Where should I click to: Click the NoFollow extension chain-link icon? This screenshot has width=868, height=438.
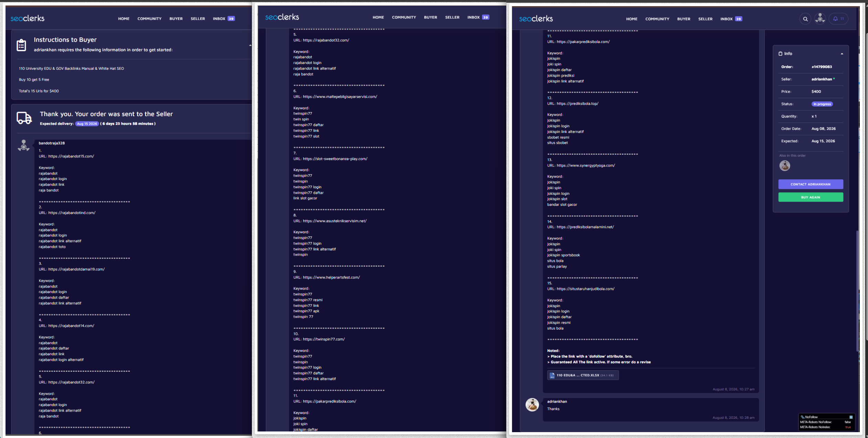[x=802, y=417]
